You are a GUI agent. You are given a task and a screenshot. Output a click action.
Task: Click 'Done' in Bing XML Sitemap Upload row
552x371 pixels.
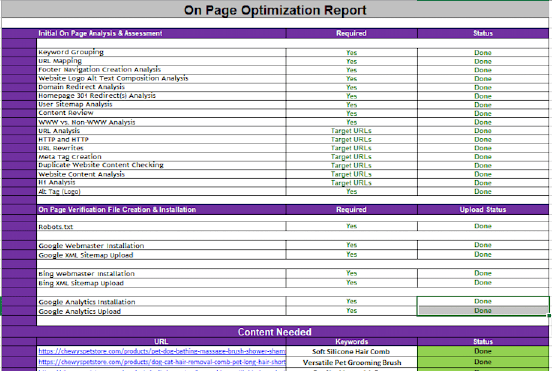[483, 283]
